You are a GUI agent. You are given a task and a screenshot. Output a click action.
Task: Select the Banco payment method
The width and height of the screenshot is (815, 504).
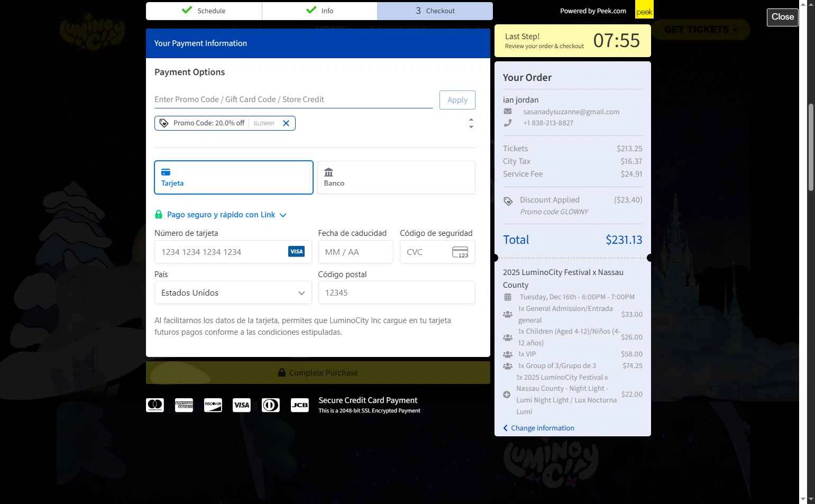[x=396, y=178]
